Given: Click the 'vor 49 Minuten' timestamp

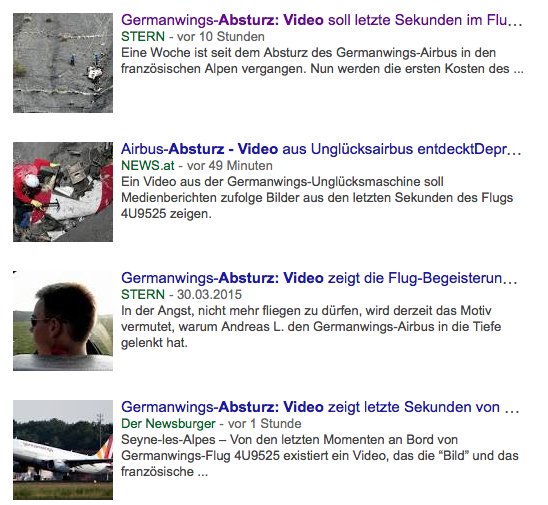Looking at the screenshot, I should [x=230, y=166].
